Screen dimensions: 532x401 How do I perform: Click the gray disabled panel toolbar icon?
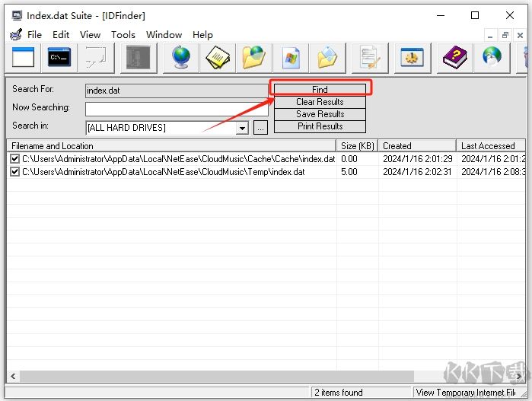[x=139, y=57]
